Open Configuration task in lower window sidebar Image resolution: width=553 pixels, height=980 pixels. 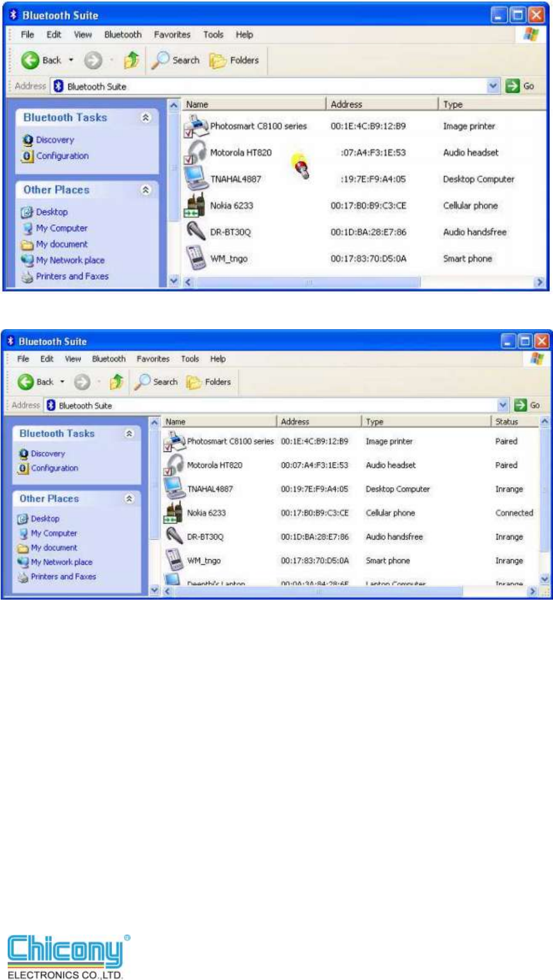pyautogui.click(x=48, y=468)
